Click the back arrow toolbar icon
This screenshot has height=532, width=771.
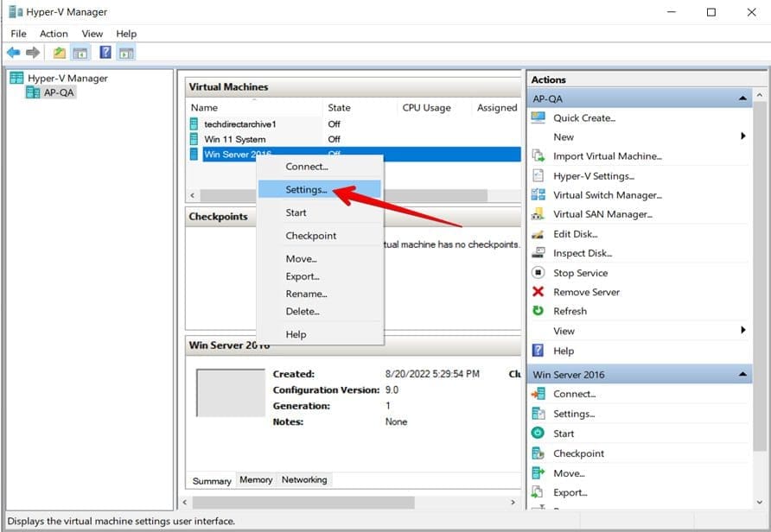13,53
